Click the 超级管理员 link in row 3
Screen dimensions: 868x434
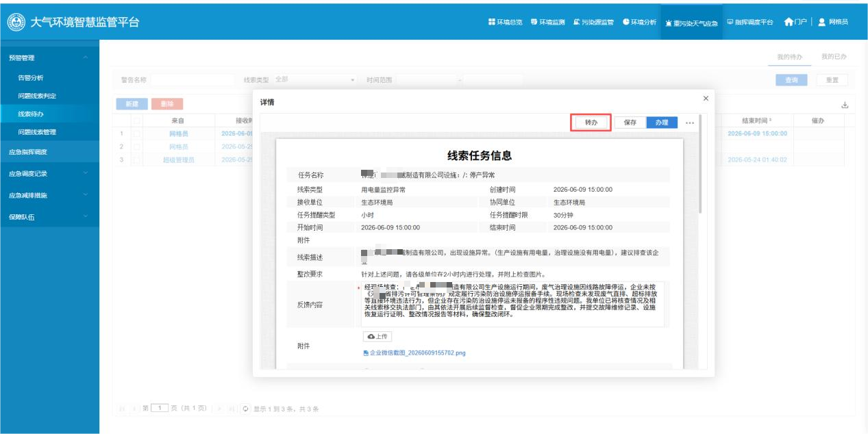coord(178,159)
